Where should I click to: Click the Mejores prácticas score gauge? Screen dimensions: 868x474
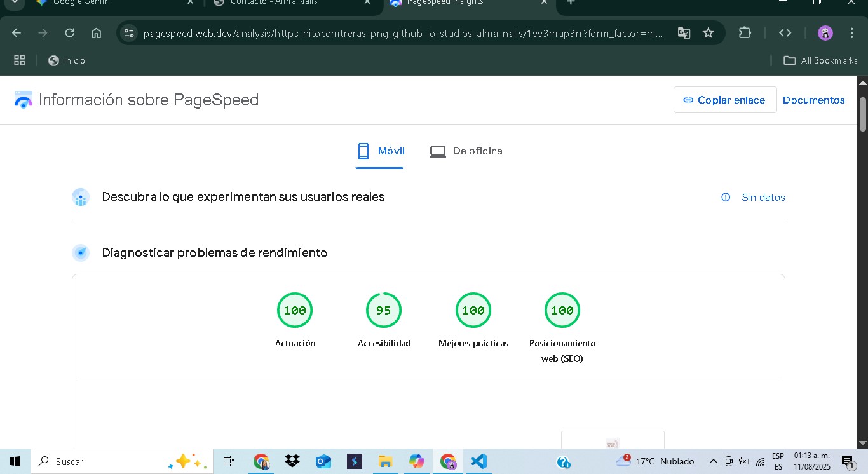click(x=473, y=310)
